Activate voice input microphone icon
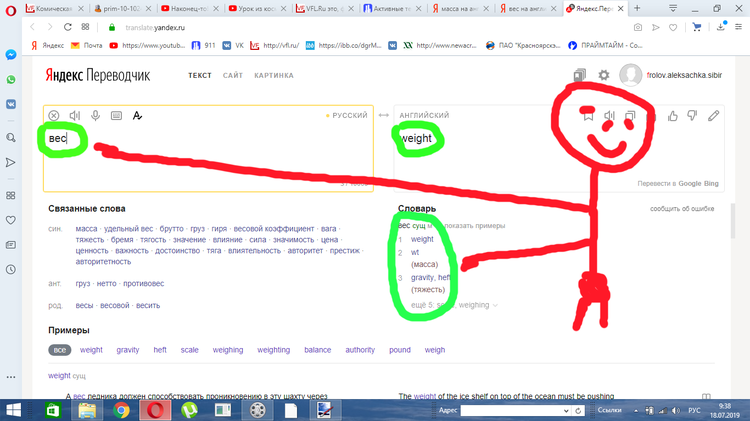The image size is (750, 421). pos(96,115)
